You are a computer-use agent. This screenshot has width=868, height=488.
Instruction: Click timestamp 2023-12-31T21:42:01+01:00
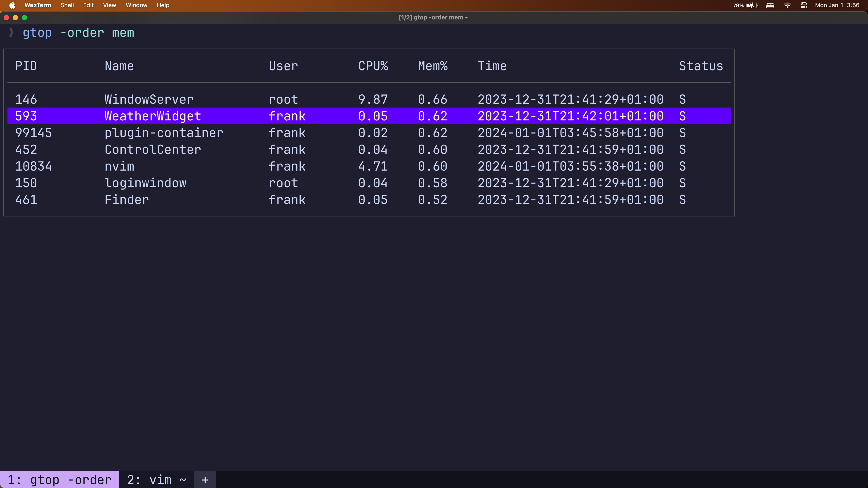(x=571, y=116)
